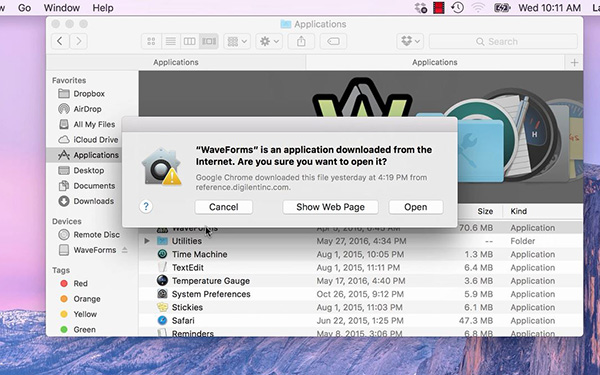The height and width of the screenshot is (375, 600).
Task: Click the System Preferences app icon
Action: [x=162, y=294]
